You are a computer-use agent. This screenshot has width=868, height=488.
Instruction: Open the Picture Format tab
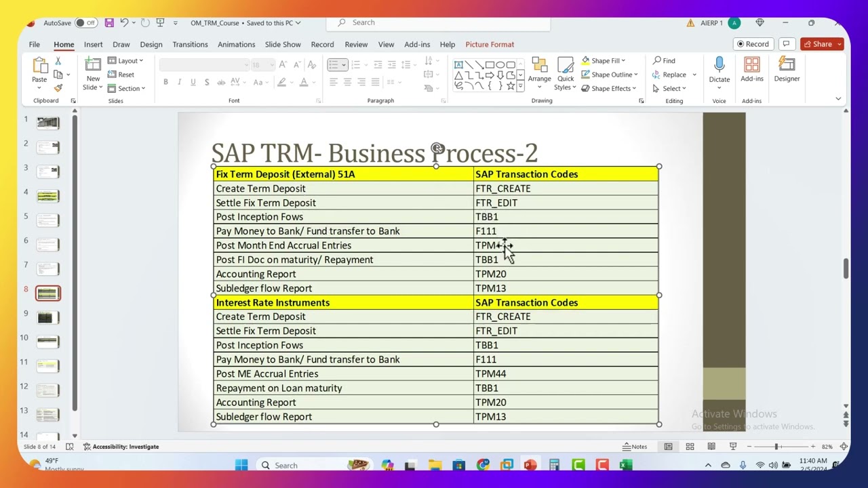click(490, 44)
